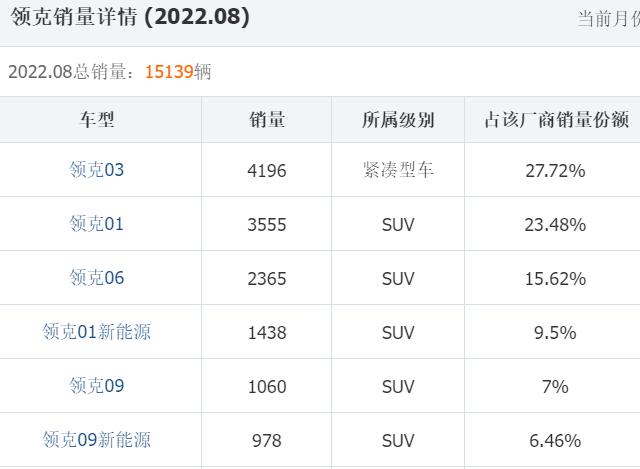Click the SUV cell in 领克06 row
Image resolution: width=640 pixels, height=469 pixels.
[x=398, y=279]
